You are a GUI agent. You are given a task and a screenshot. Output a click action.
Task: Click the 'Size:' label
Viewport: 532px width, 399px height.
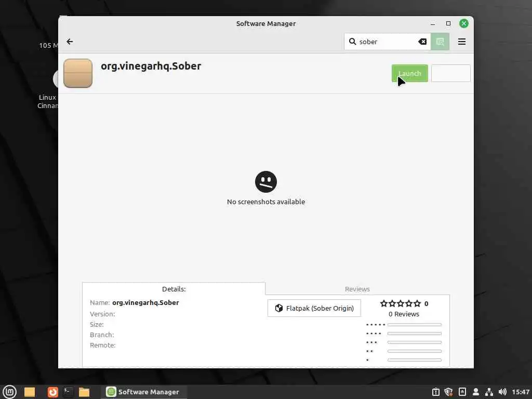97,324
